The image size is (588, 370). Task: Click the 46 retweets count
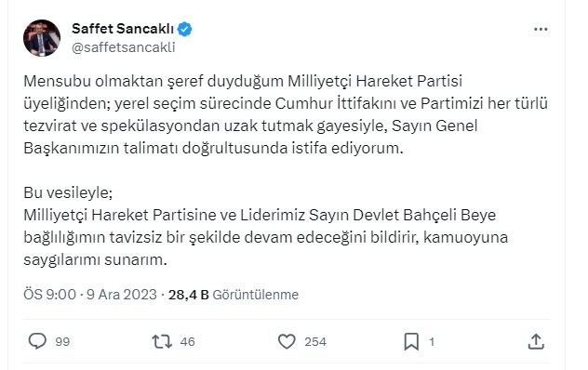coord(187,342)
